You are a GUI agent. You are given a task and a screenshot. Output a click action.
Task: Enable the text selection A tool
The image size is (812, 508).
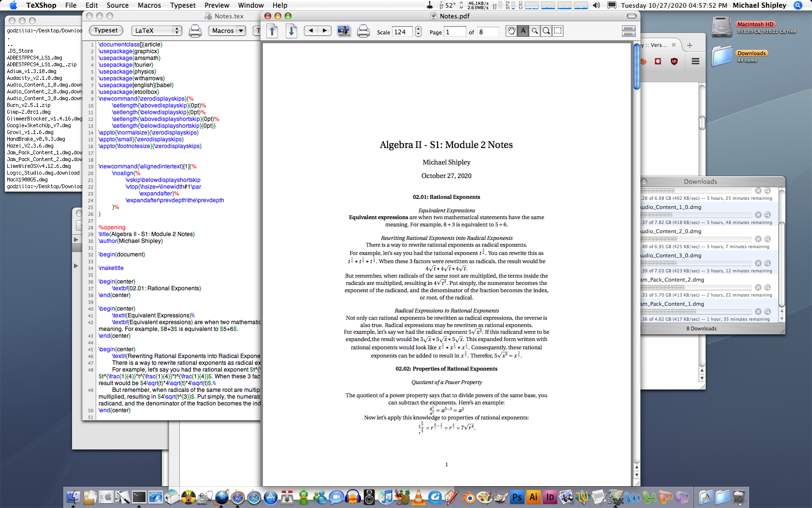coord(523,31)
